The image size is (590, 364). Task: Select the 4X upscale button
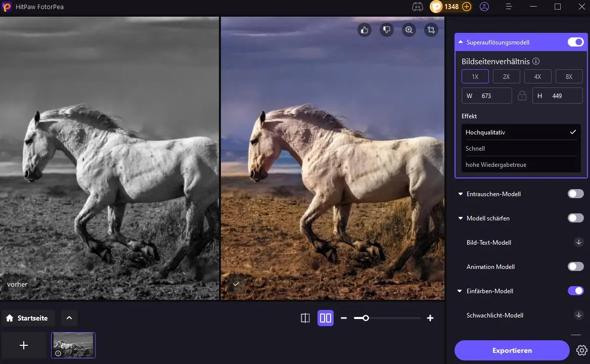(537, 77)
